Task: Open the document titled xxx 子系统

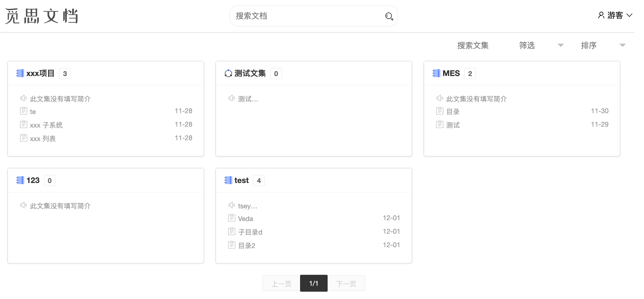Action: pos(46,124)
